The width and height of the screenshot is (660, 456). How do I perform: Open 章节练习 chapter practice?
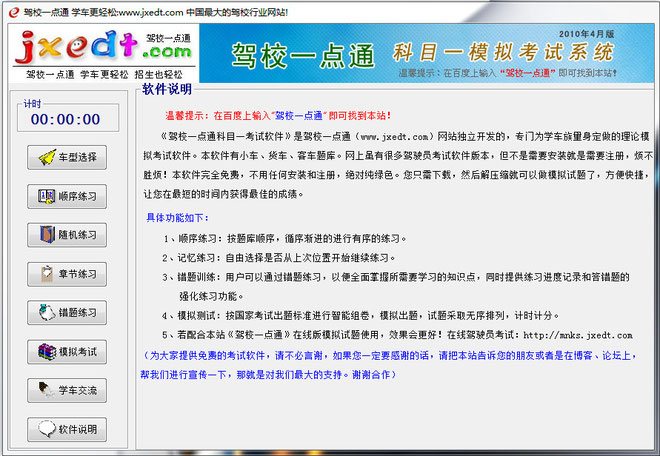67,274
